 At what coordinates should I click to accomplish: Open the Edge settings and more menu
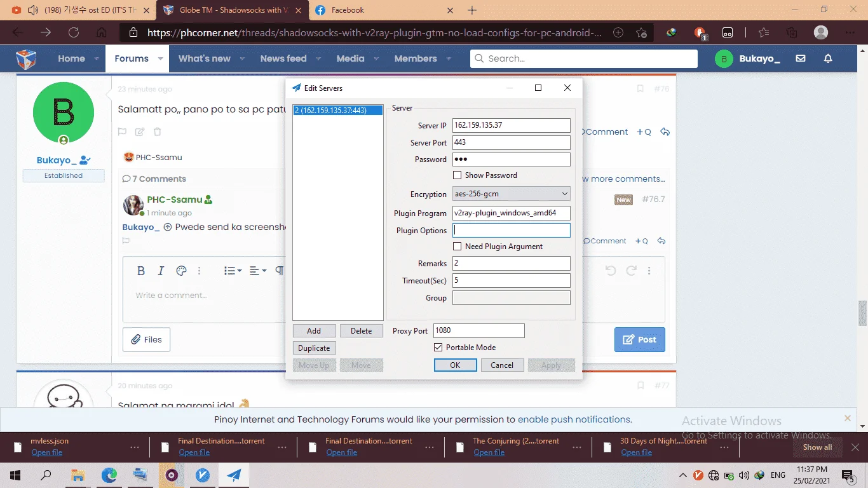pyautogui.click(x=850, y=32)
